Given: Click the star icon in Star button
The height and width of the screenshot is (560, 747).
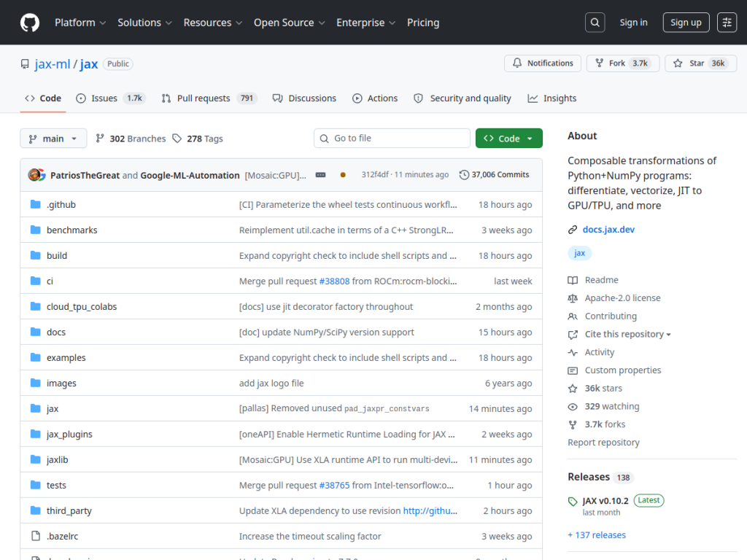Looking at the screenshot, I should [x=678, y=63].
